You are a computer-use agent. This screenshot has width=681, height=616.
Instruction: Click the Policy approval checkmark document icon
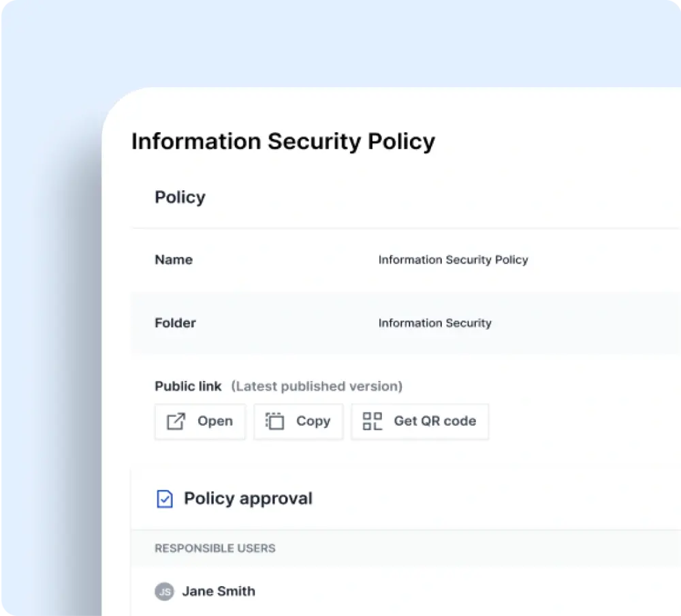pos(164,499)
